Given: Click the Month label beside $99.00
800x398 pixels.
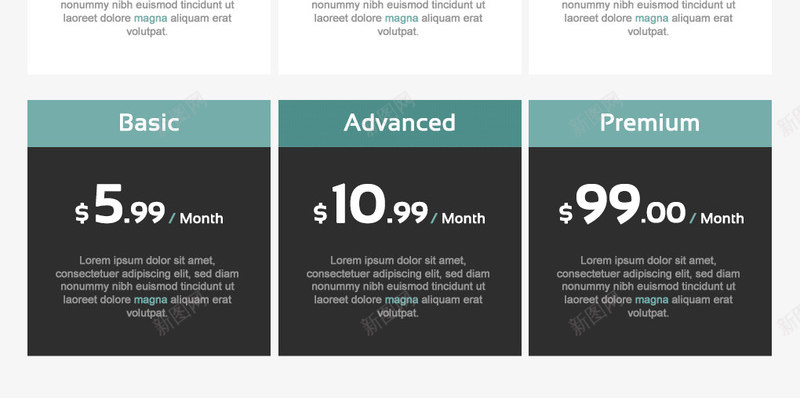Looking at the screenshot, I should coord(722,218).
